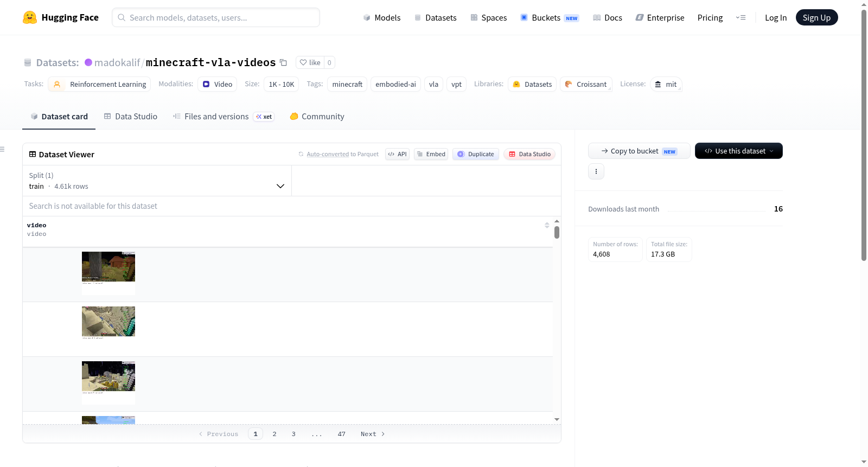The height and width of the screenshot is (467, 868).
Task: Click Next page in pagination
Action: (373, 434)
